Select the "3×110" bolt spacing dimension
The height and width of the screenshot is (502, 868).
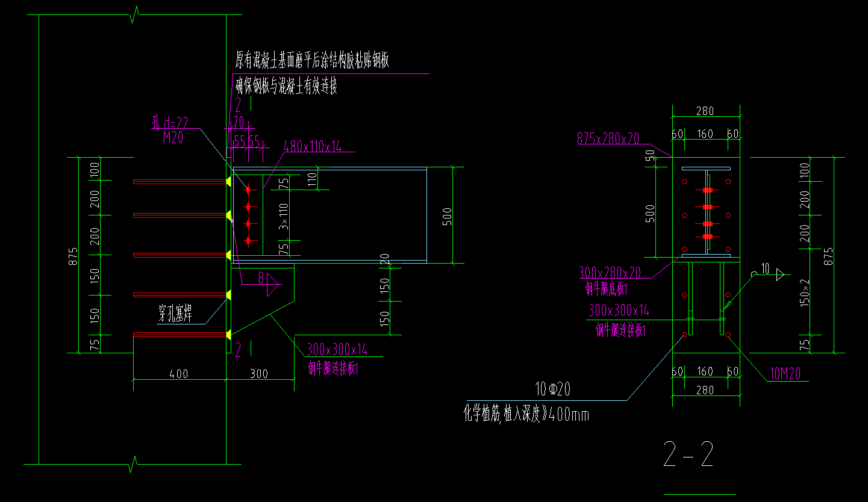(x=284, y=217)
